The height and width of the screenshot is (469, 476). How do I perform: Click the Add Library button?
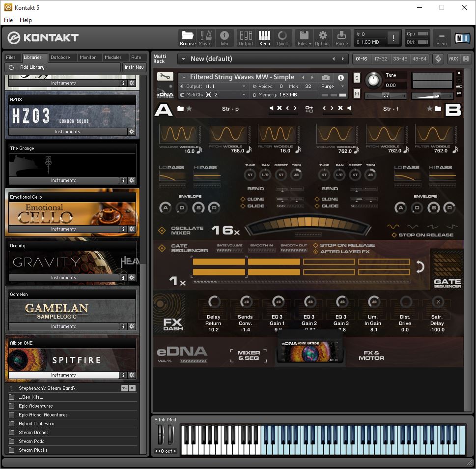click(63, 67)
